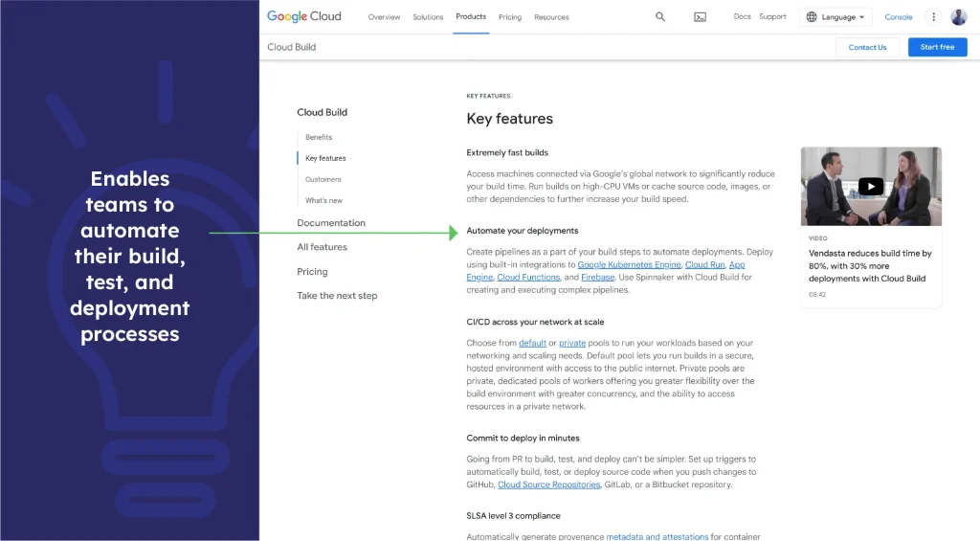Jump to Benefits in the sidebar
The image size is (980, 541).
319,137
